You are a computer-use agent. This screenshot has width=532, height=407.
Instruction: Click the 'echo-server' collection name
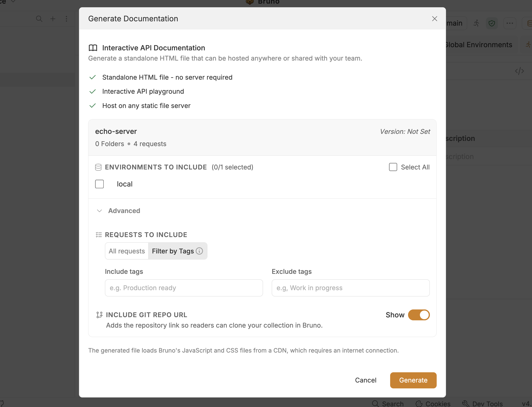click(116, 131)
